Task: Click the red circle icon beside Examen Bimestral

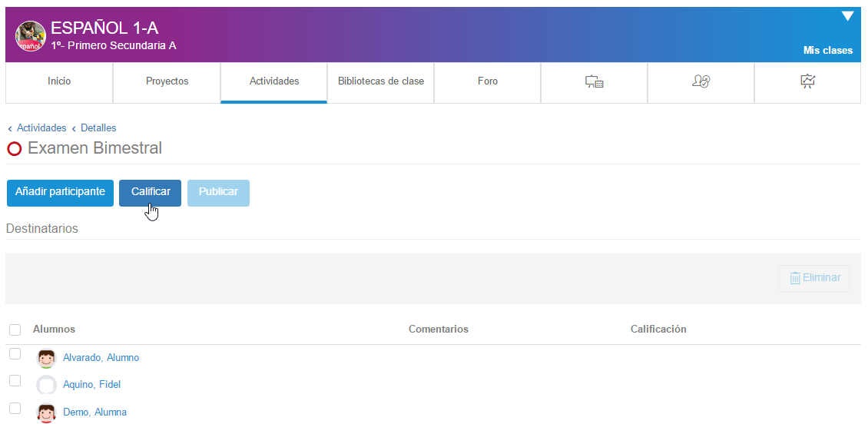Action: (15, 149)
